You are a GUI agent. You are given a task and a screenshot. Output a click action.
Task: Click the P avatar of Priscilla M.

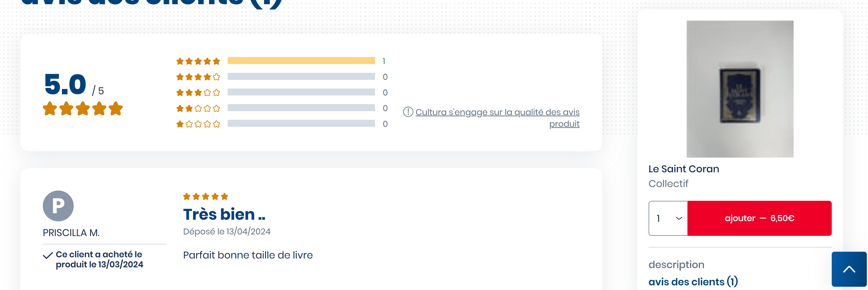click(58, 206)
